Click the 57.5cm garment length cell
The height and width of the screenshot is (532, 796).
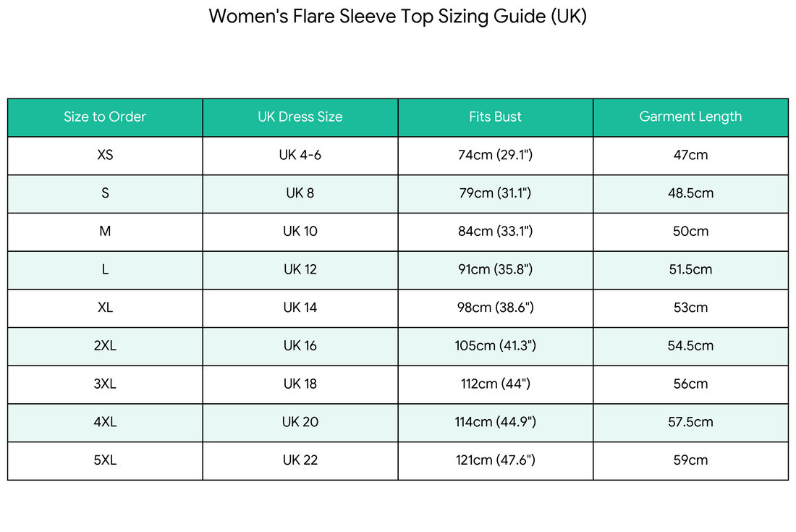690,422
